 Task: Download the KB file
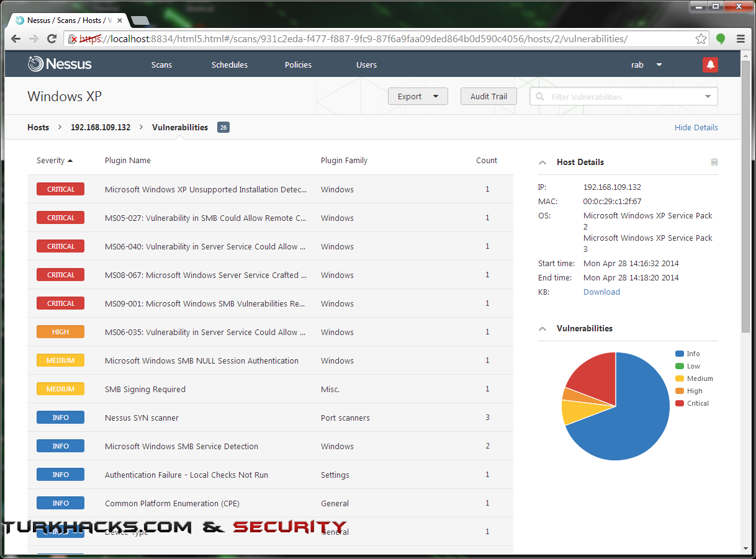tap(601, 292)
